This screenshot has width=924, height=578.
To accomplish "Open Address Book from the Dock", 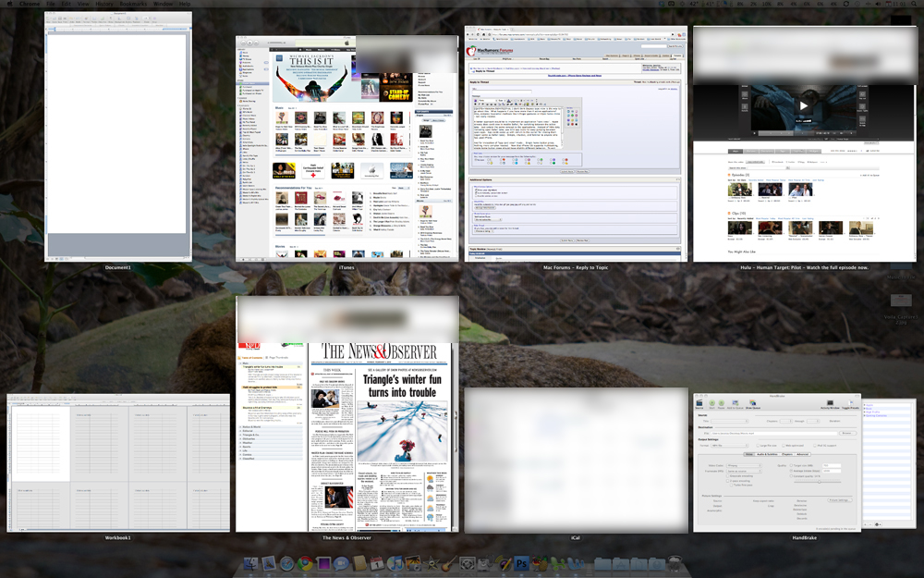I will pyautogui.click(x=359, y=563).
